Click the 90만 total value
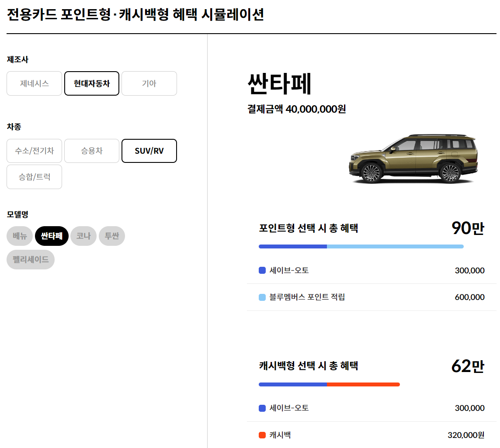Viewport: 500px width, 448px height. [x=468, y=228]
